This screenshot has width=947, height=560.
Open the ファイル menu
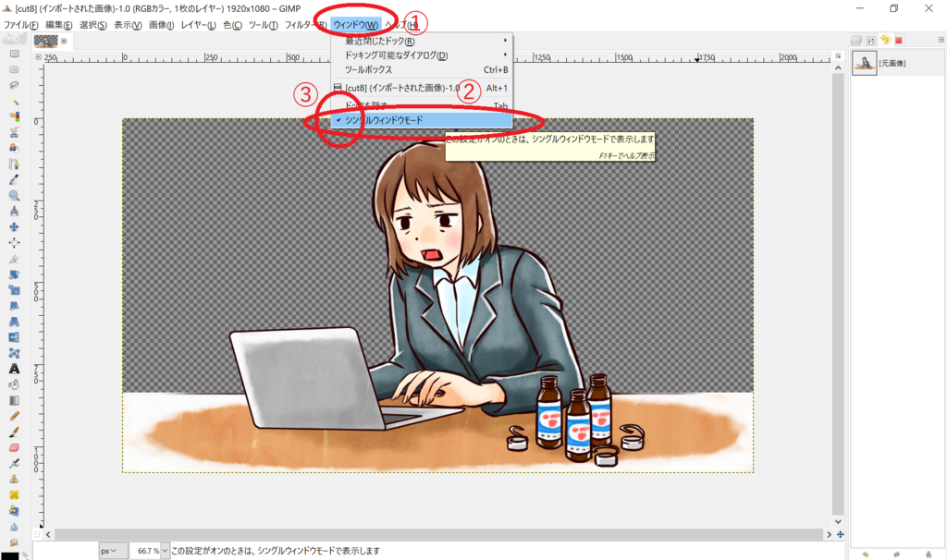21,25
